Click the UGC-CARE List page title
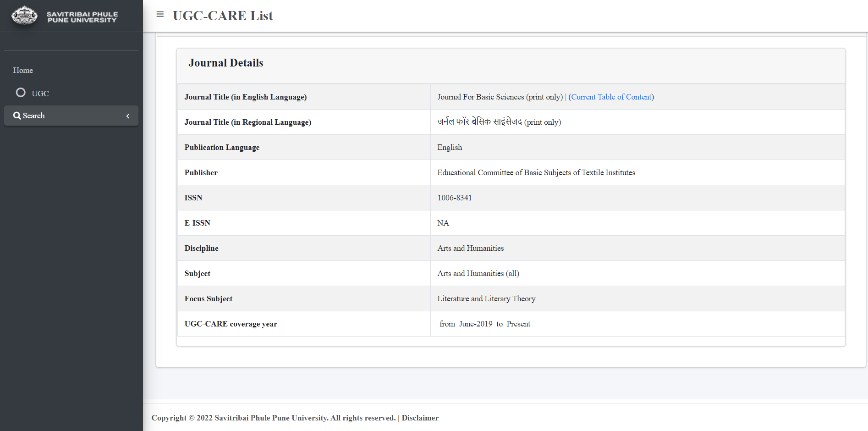 (223, 16)
